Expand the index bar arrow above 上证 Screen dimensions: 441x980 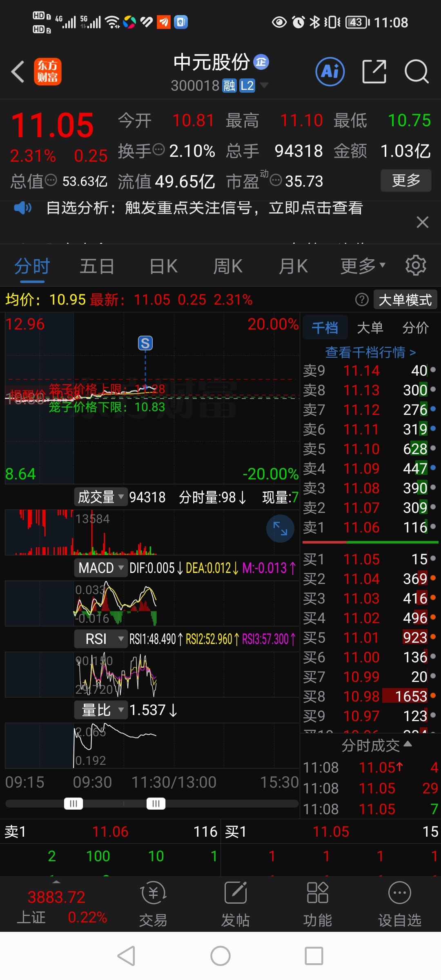tap(56, 882)
